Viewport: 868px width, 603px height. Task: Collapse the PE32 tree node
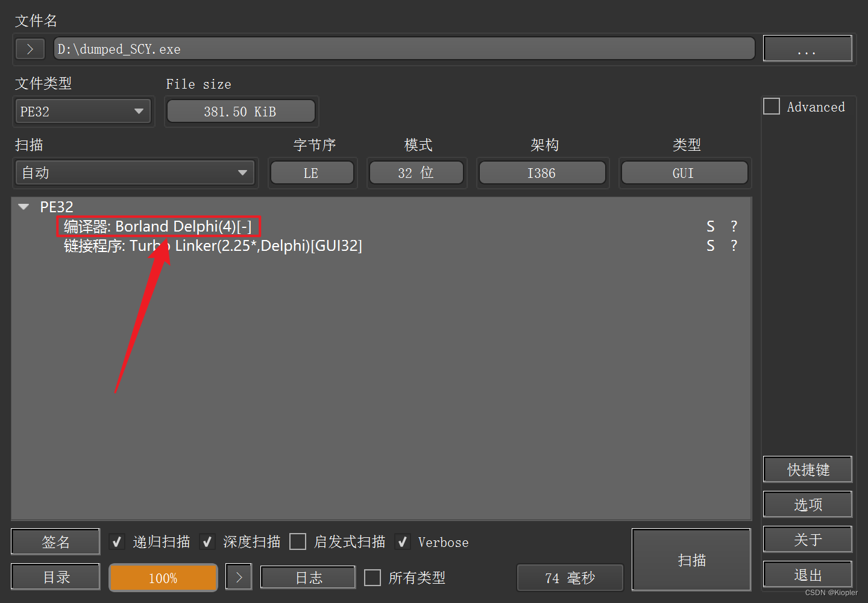pyautogui.click(x=24, y=207)
